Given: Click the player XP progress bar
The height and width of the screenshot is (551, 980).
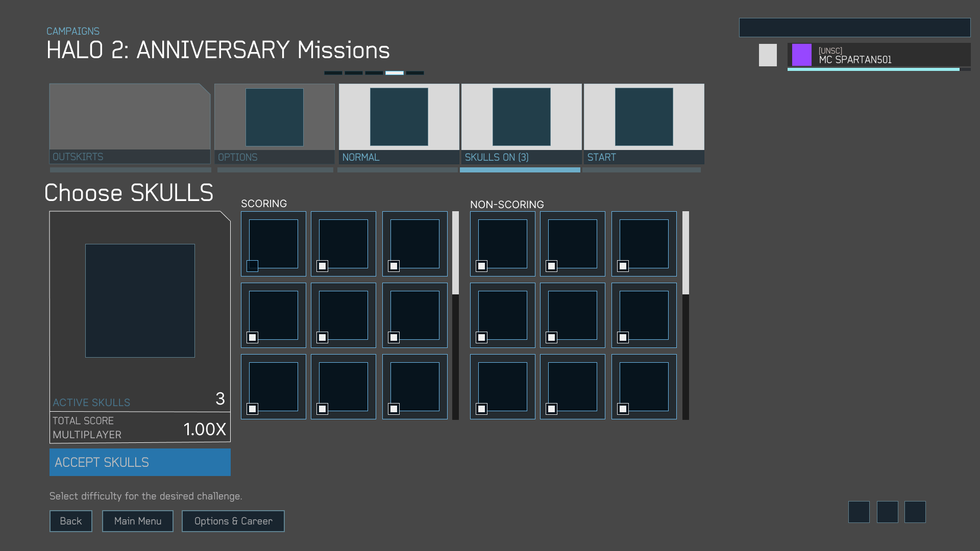Looking at the screenshot, I should pyautogui.click(x=879, y=69).
